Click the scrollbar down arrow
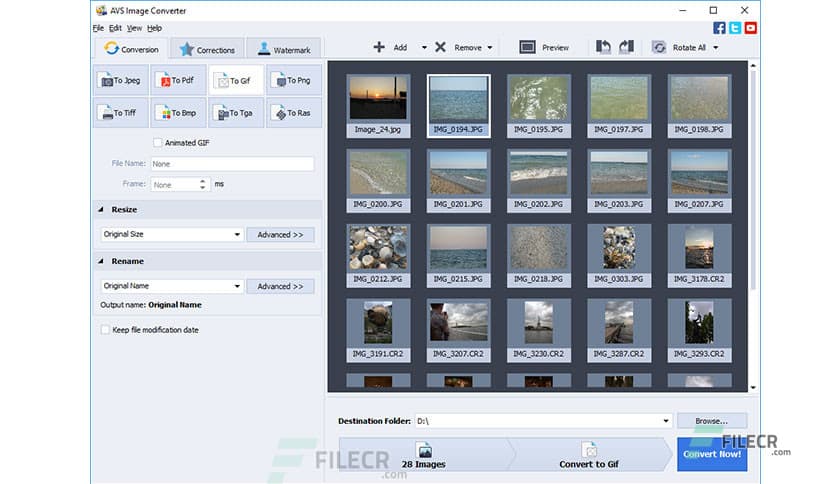Image resolution: width=836 pixels, height=484 pixels. point(753,388)
